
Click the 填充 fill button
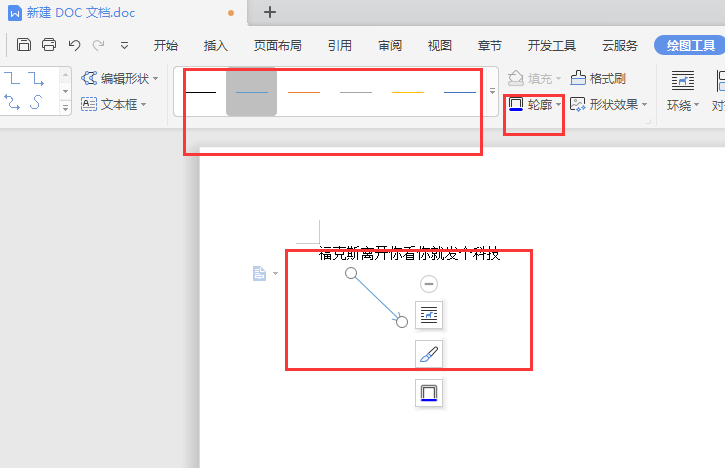point(534,78)
